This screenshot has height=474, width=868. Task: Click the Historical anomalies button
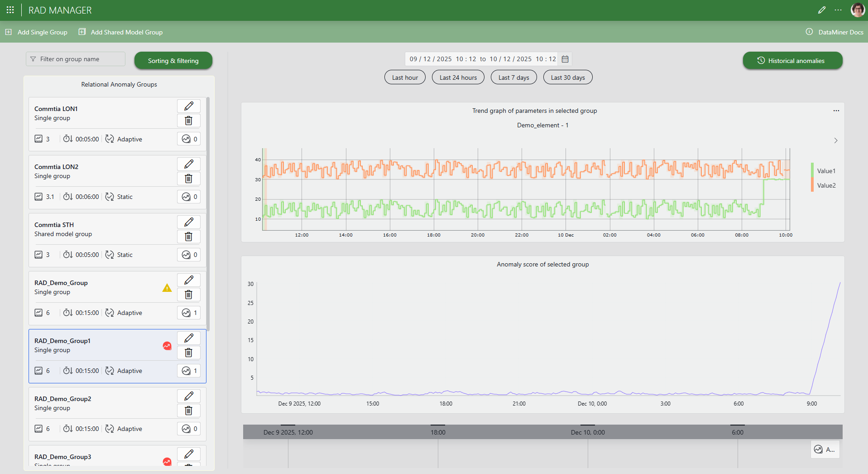pyautogui.click(x=792, y=60)
